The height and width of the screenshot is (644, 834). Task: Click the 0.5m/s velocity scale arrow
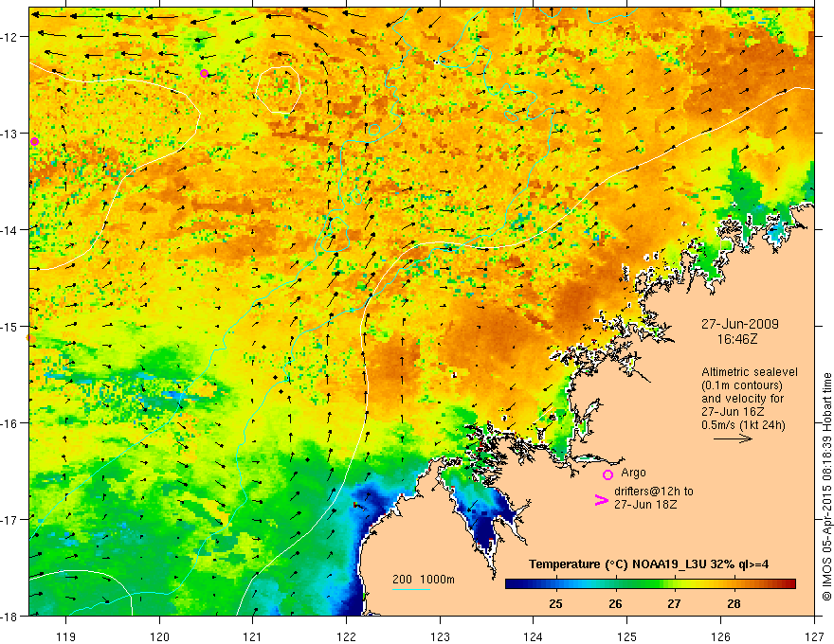click(733, 438)
